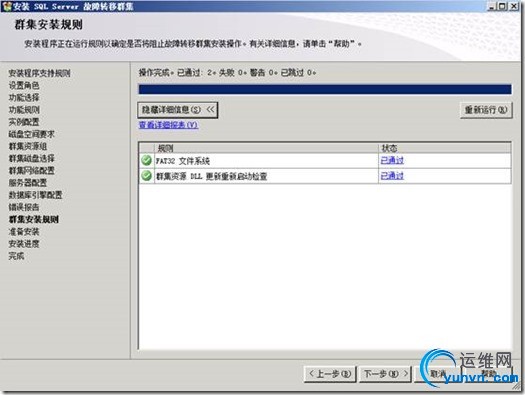Click the installer icon in the title bar

tap(6, 6)
